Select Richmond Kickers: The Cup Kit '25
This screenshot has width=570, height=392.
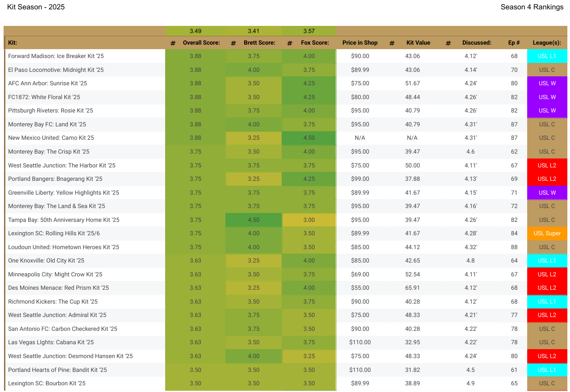[53, 302]
